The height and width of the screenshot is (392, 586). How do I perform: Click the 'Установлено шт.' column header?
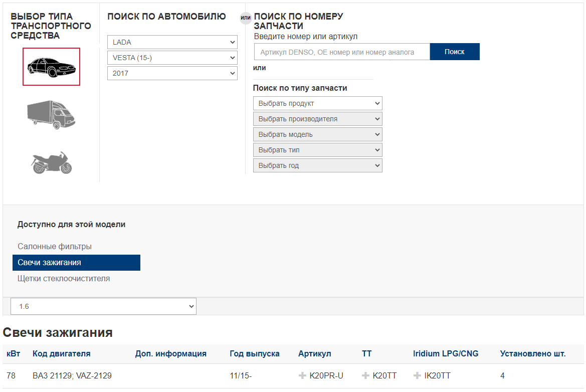pyautogui.click(x=533, y=353)
